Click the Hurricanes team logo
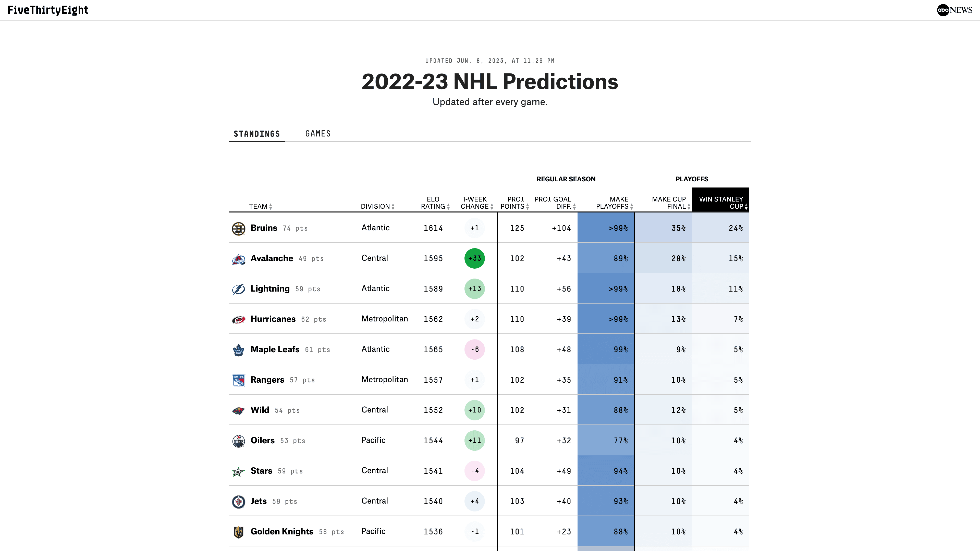Image resolution: width=980 pixels, height=551 pixels. pyautogui.click(x=239, y=319)
